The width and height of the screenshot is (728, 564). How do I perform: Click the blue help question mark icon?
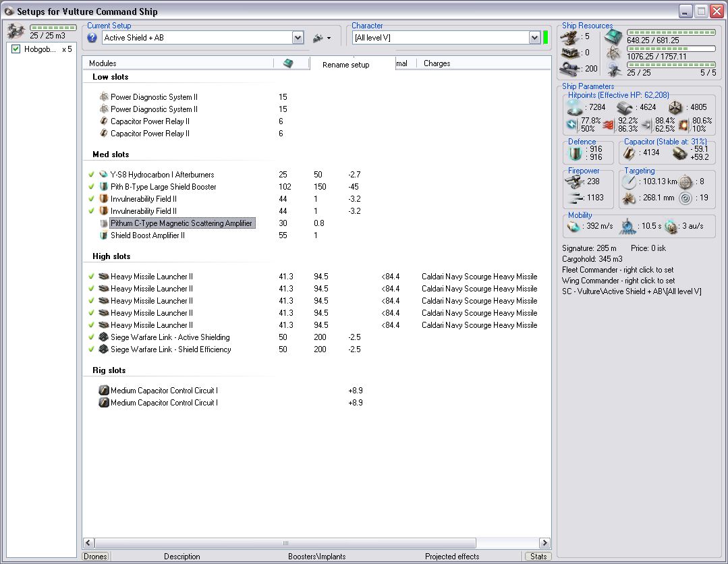(x=92, y=38)
